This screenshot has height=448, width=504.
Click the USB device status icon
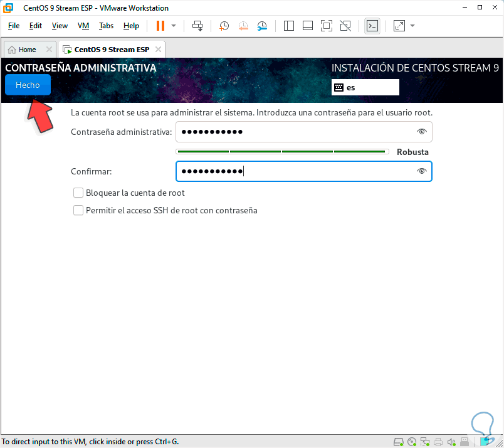464,442
